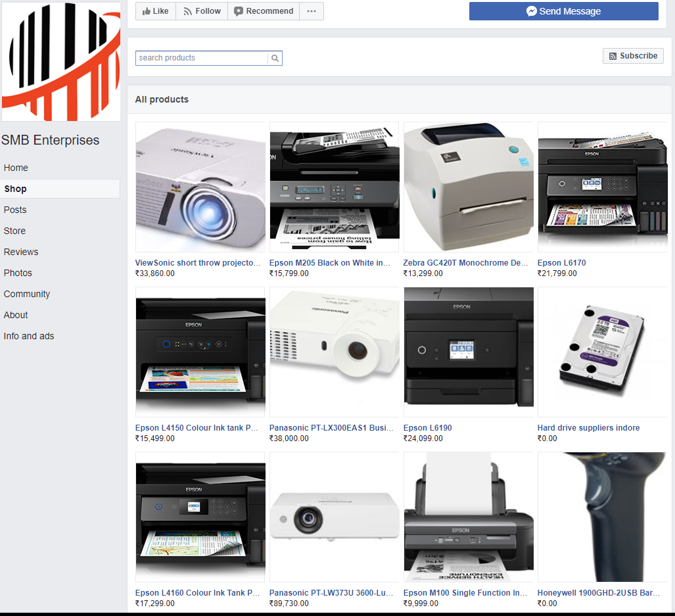Click the Honeywell 1900GHD-2USB title link

point(598,593)
